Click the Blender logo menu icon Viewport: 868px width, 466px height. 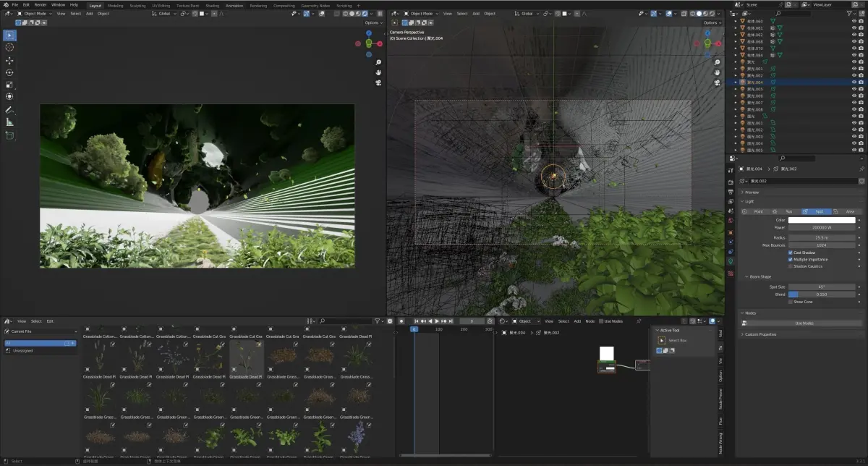point(4,4)
